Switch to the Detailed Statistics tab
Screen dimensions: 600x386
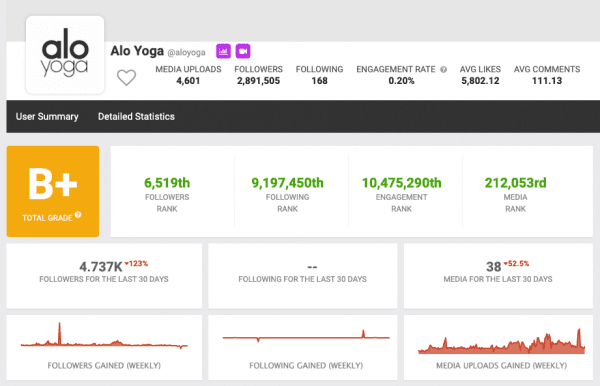click(136, 116)
